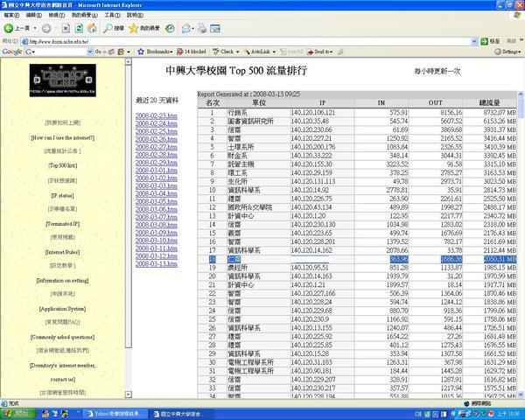Click the 移至 (Go) button beside address bar
The width and height of the screenshot is (525, 420).
(x=490, y=41)
